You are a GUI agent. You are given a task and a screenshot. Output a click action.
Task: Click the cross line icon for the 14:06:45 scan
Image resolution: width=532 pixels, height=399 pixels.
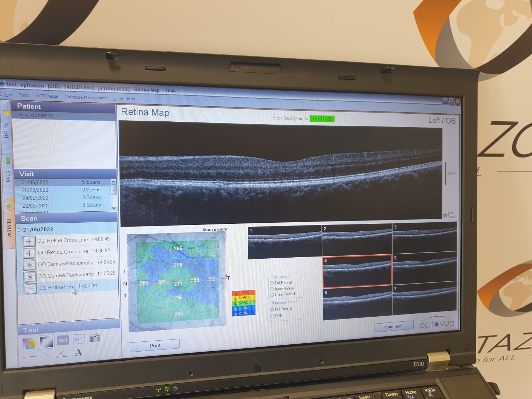29,241
